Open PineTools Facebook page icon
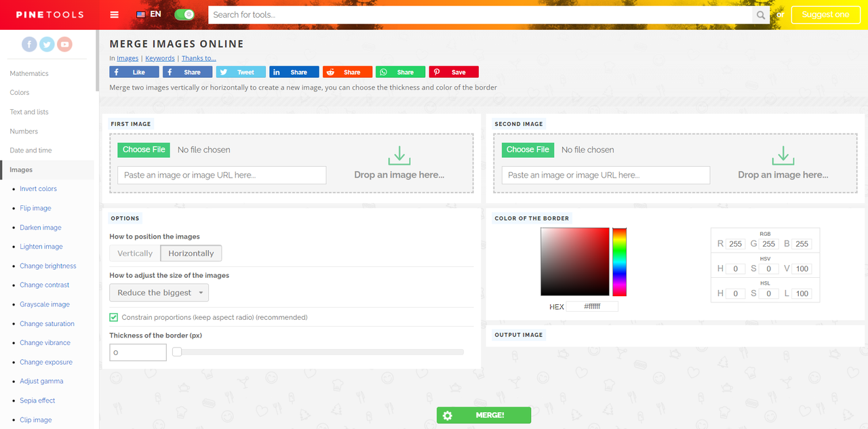 coord(29,45)
